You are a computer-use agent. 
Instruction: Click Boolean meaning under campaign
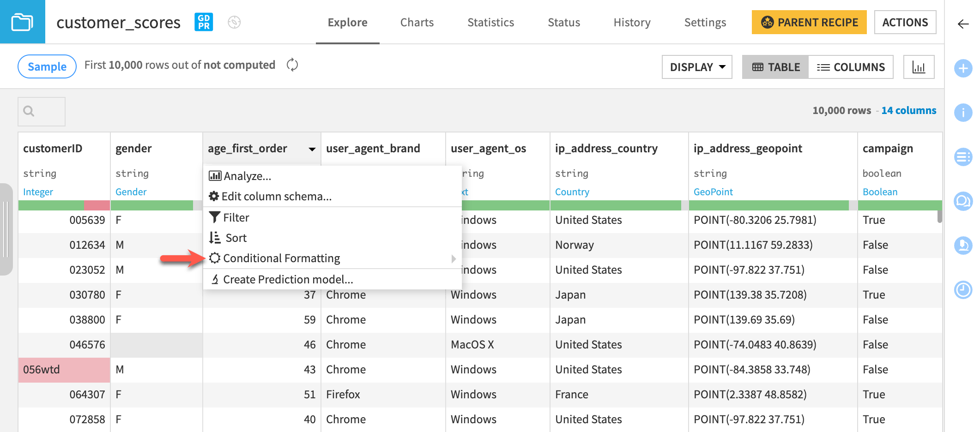[x=880, y=192]
